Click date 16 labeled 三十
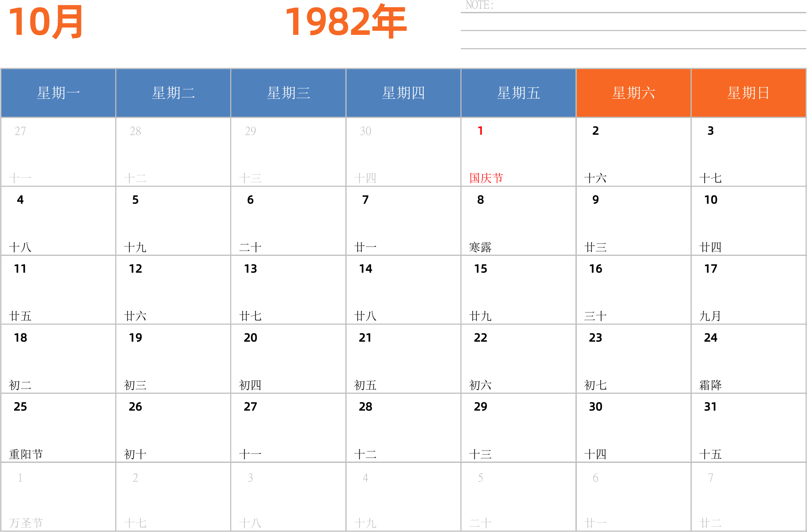The image size is (807, 532). pos(633,290)
